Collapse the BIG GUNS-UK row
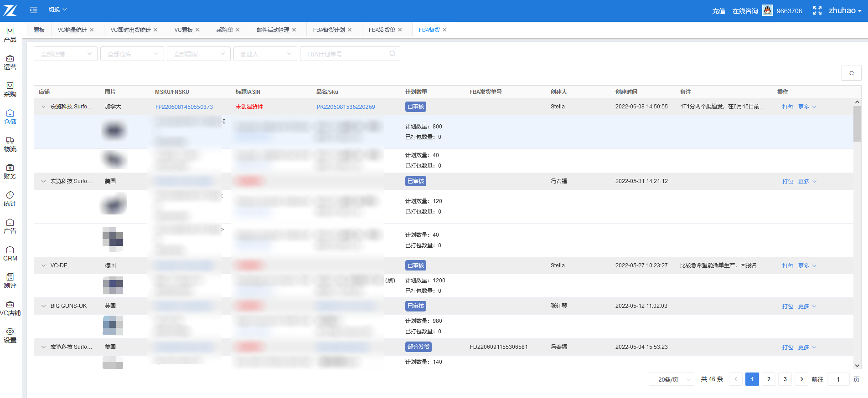The width and height of the screenshot is (868, 398). [44, 306]
